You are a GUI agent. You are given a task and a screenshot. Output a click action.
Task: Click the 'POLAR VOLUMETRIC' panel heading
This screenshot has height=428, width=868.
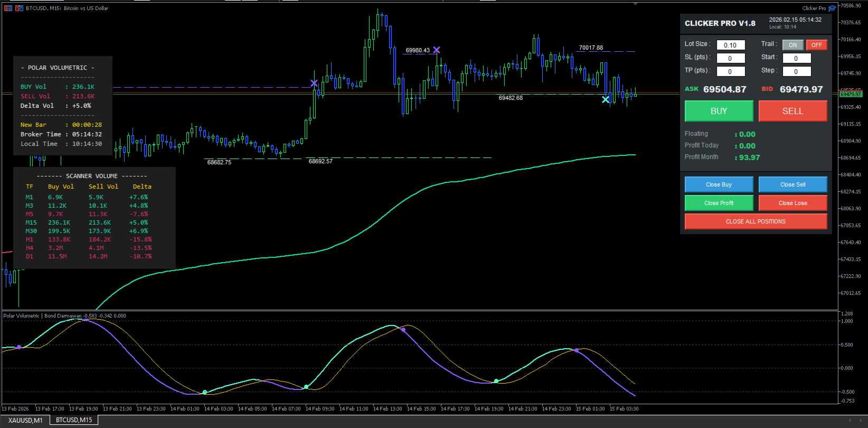click(58, 68)
